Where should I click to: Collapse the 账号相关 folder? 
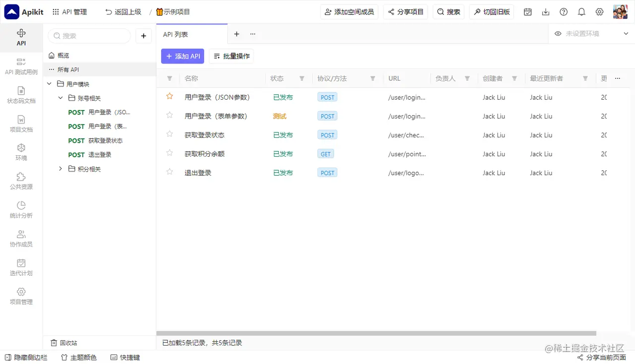(x=61, y=98)
